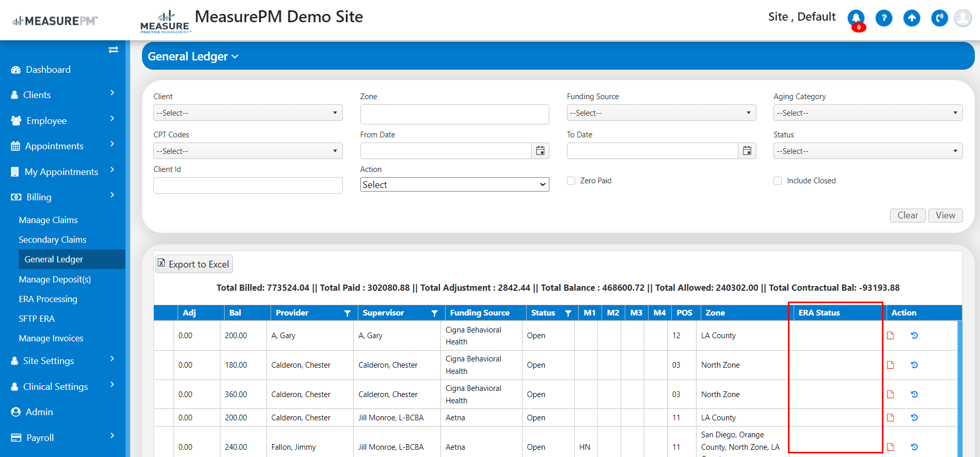980x457 pixels.
Task: Open the help question mark icon
Action: [884, 19]
